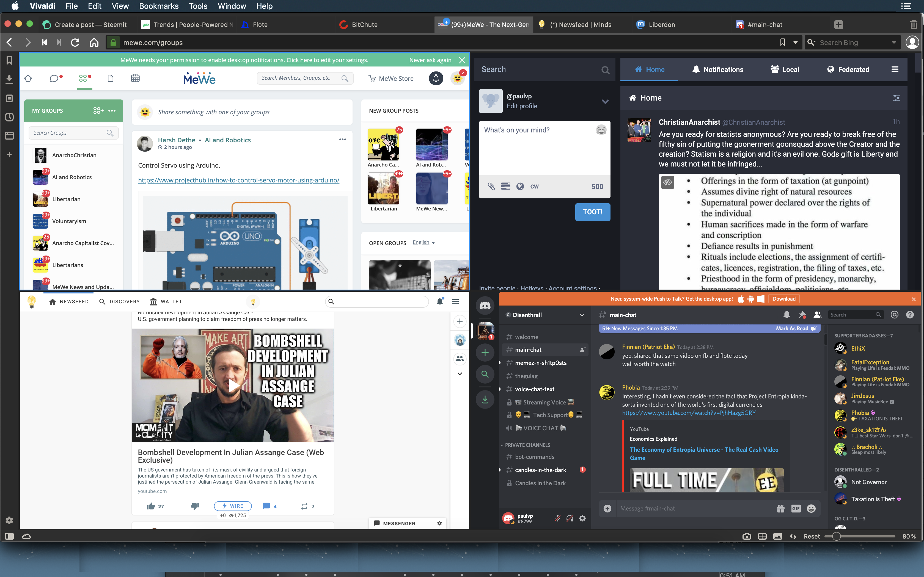Show pinned messages in main-chat
The height and width of the screenshot is (577, 924).
coord(802,315)
